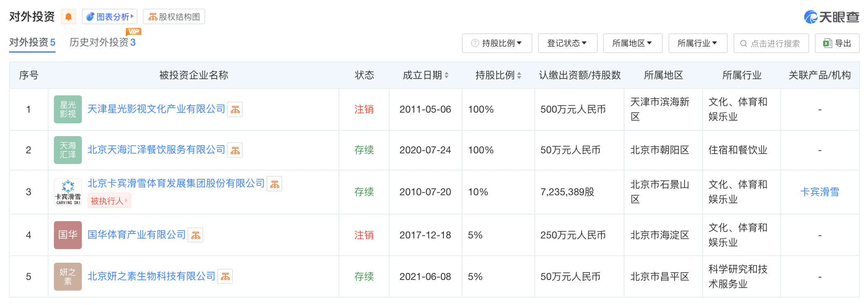Click the 天眼查 logo
The height and width of the screenshot is (305, 868).
pyautogui.click(x=832, y=17)
